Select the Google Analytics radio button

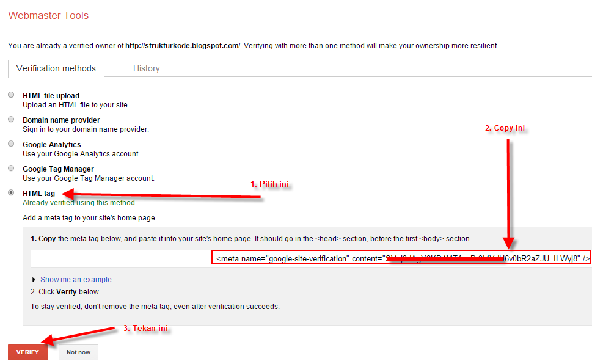point(12,144)
